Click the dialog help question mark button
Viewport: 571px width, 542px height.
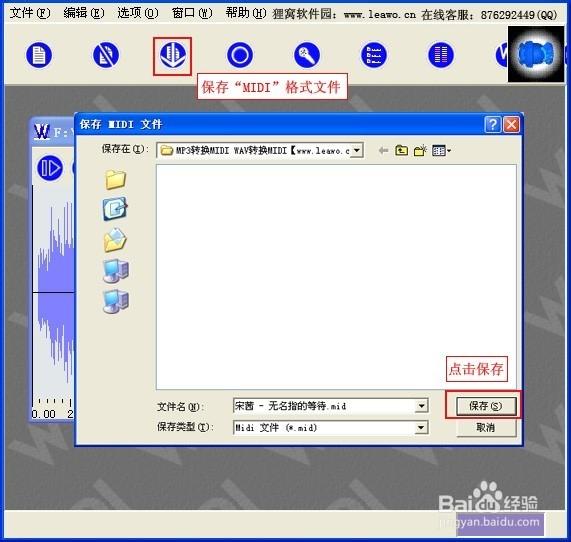[x=493, y=125]
